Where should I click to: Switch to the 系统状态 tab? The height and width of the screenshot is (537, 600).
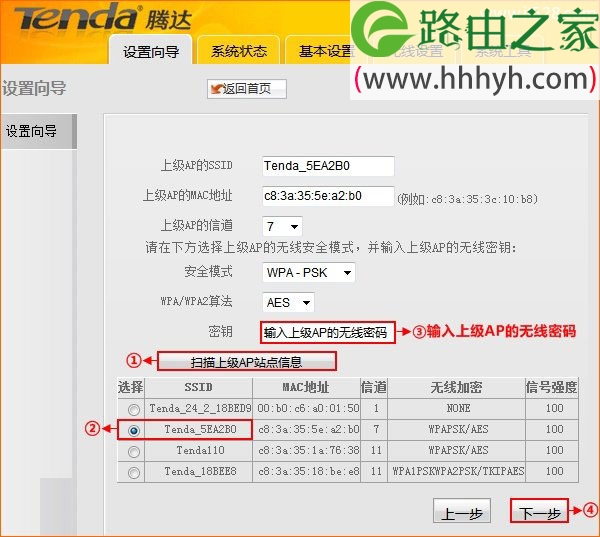click(x=239, y=51)
